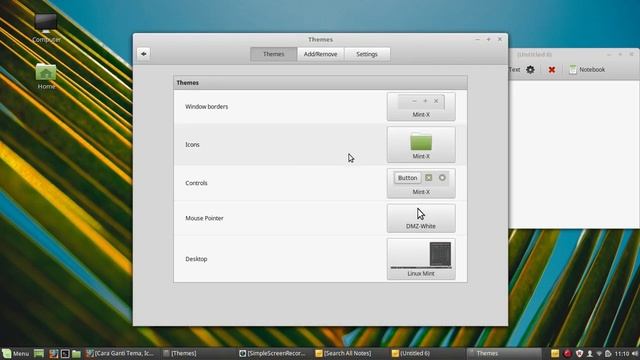
Task: Open the Icons Mint-X theme chooser
Action: [x=421, y=144]
